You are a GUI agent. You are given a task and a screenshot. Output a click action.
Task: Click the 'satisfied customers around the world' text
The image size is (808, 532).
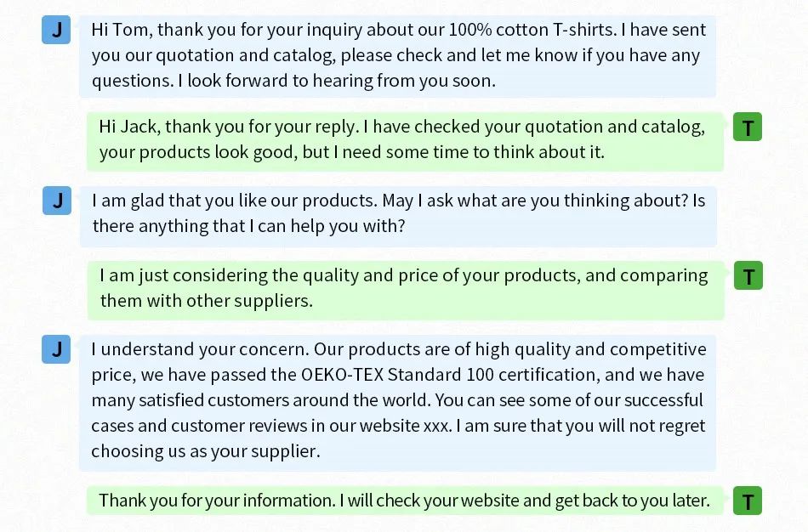pos(285,400)
